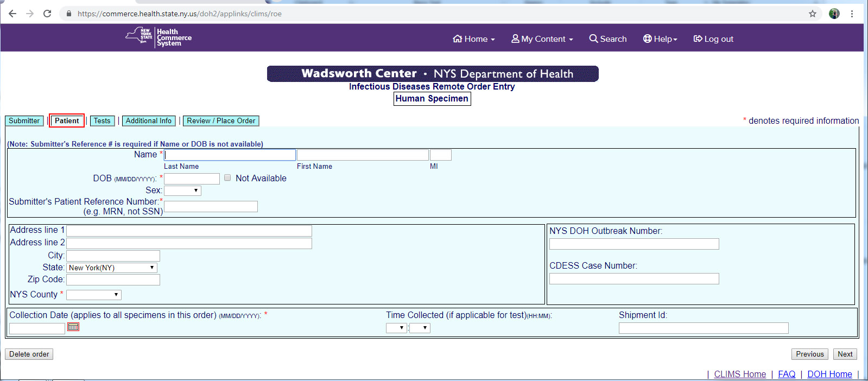Switch to the Submitter tab
Screen dimensions: 868x381
(24, 121)
